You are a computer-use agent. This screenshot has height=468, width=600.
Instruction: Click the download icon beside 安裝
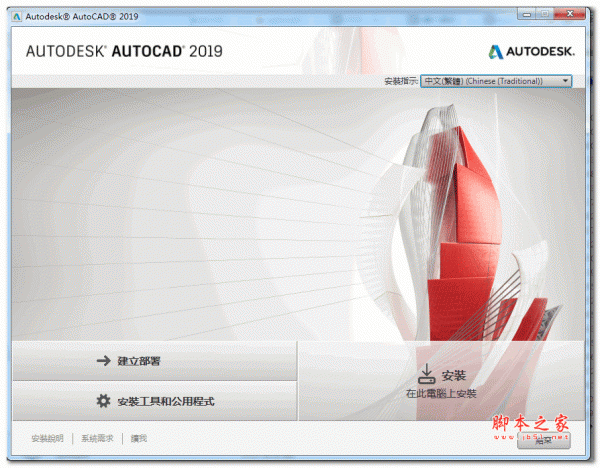pos(426,374)
